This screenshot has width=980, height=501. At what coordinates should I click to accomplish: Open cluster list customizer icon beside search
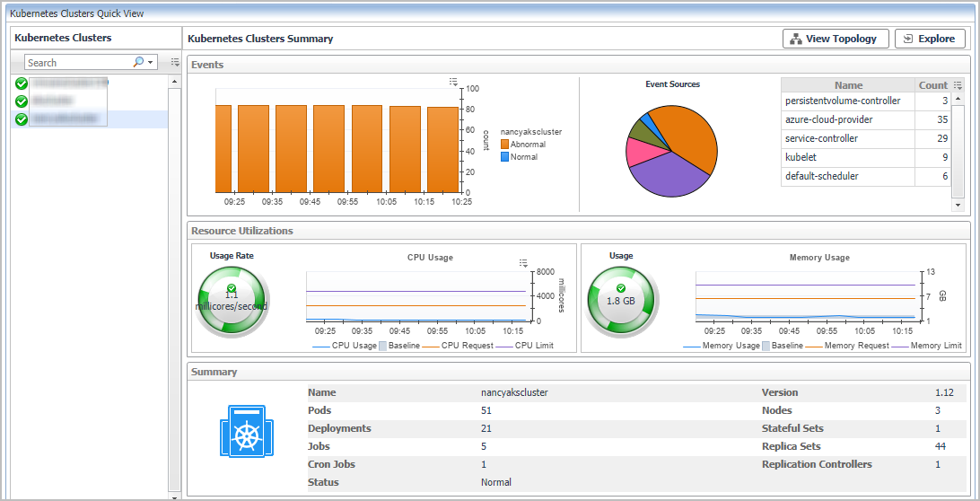point(175,63)
